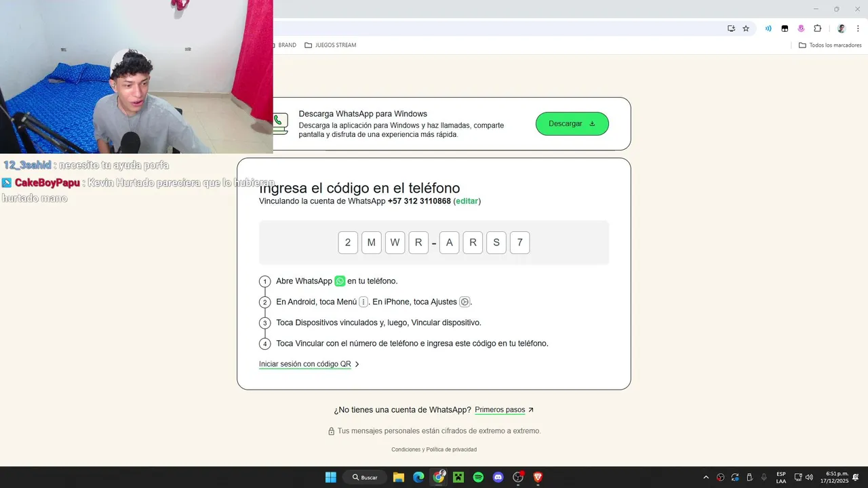868x488 pixels.
Task: Click the sync arrows icon in system tray
Action: click(x=735, y=477)
